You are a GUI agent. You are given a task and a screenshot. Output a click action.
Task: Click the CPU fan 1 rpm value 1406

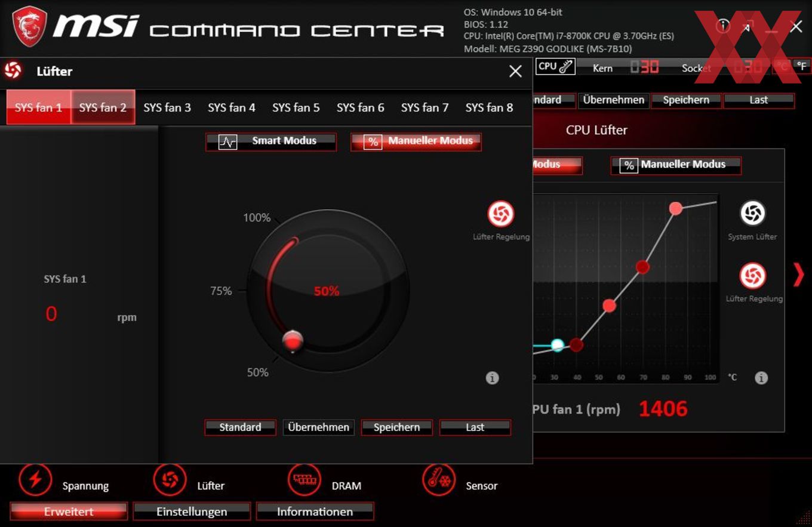pyautogui.click(x=663, y=409)
